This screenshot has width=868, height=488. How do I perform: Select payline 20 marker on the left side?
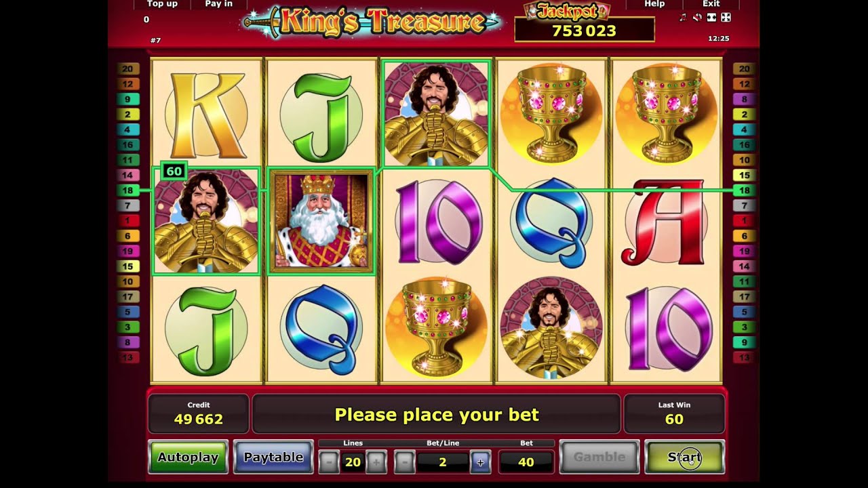pyautogui.click(x=128, y=69)
